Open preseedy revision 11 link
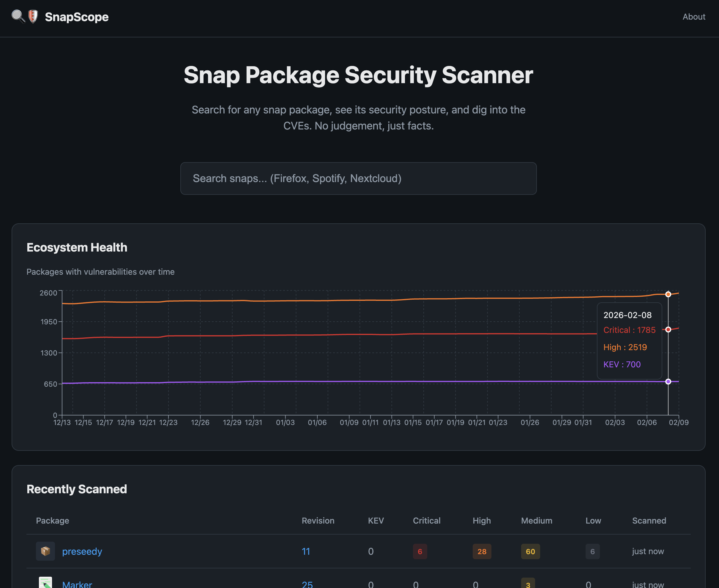 point(306,551)
